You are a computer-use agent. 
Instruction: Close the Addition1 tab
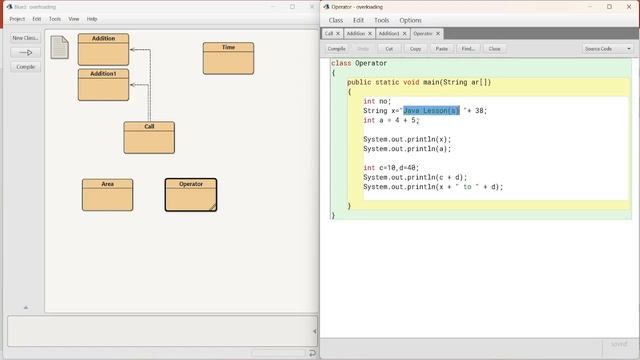click(404, 33)
